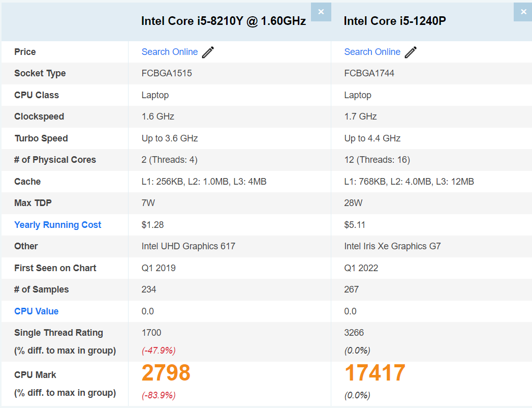Remove Intel Core i5-8210Y column with its X button
This screenshot has width=532, height=408.
tap(321, 12)
